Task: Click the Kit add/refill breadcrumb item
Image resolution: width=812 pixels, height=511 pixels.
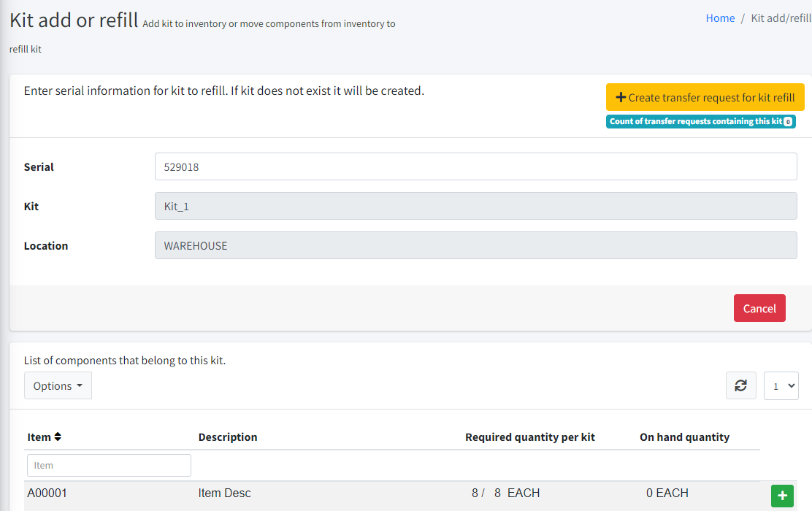Action: click(781, 18)
